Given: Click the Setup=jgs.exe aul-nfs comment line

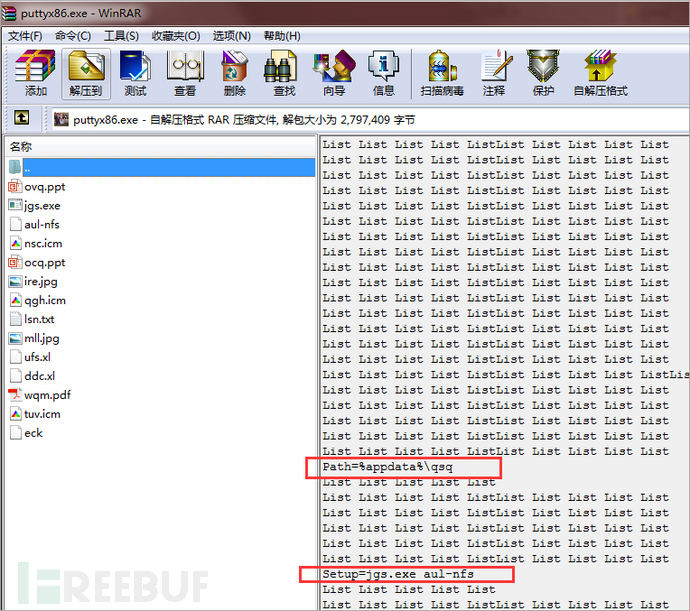Looking at the screenshot, I should (x=398, y=574).
